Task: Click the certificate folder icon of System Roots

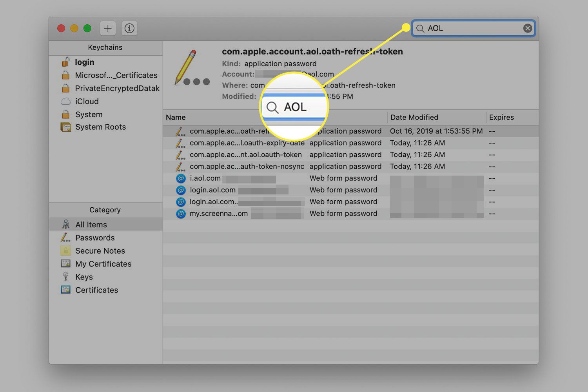Action: point(65,127)
